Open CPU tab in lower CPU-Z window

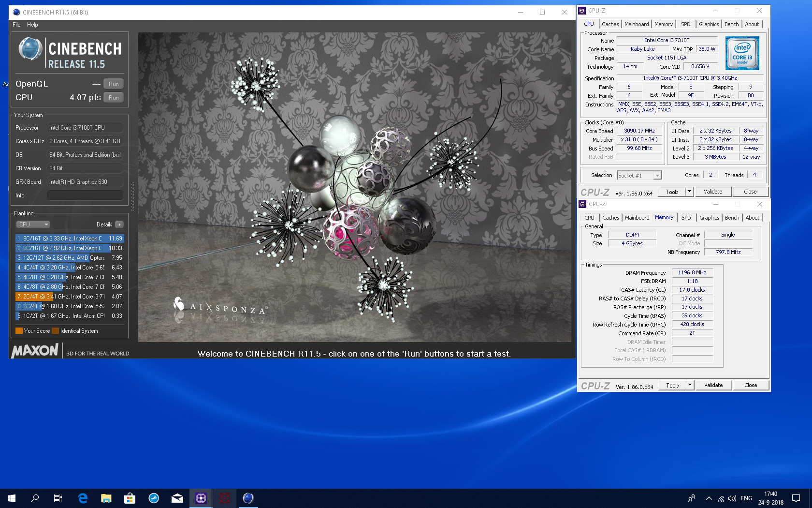click(589, 218)
